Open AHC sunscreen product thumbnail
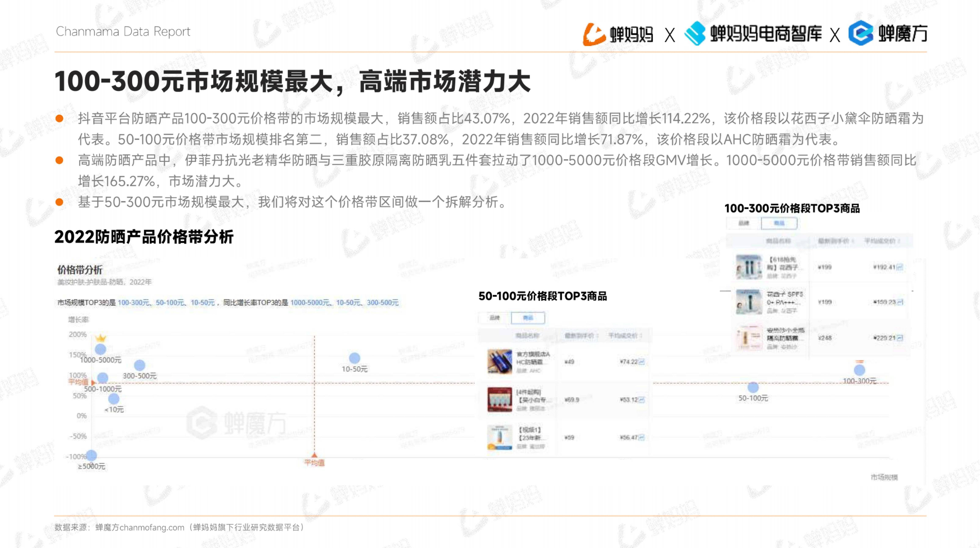 (499, 362)
